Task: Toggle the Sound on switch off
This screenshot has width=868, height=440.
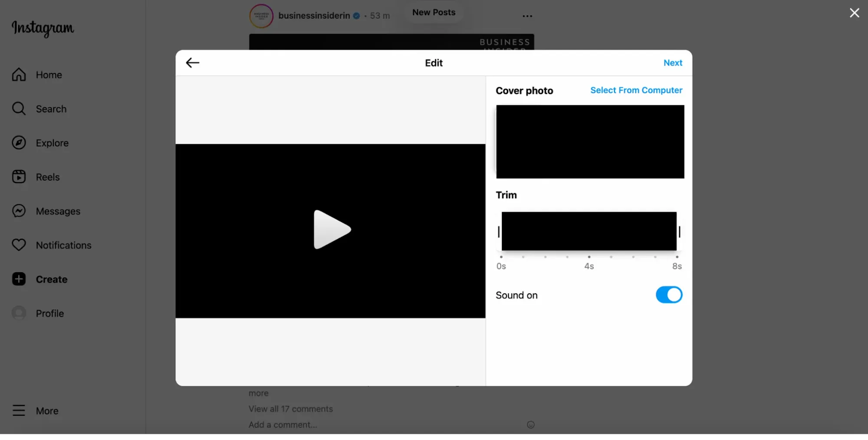Action: [x=669, y=295]
